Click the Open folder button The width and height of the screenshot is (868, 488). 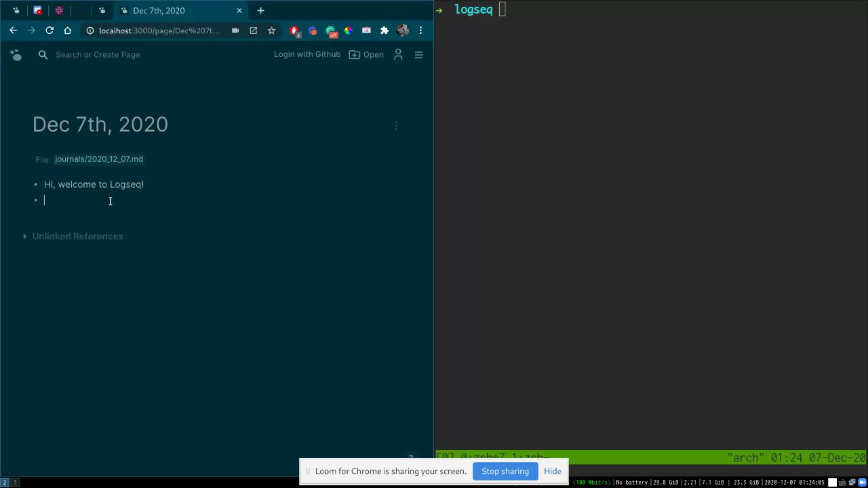tap(366, 54)
